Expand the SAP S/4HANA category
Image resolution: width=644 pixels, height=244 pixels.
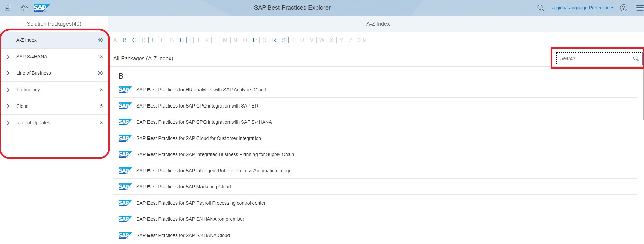pyautogui.click(x=8, y=57)
